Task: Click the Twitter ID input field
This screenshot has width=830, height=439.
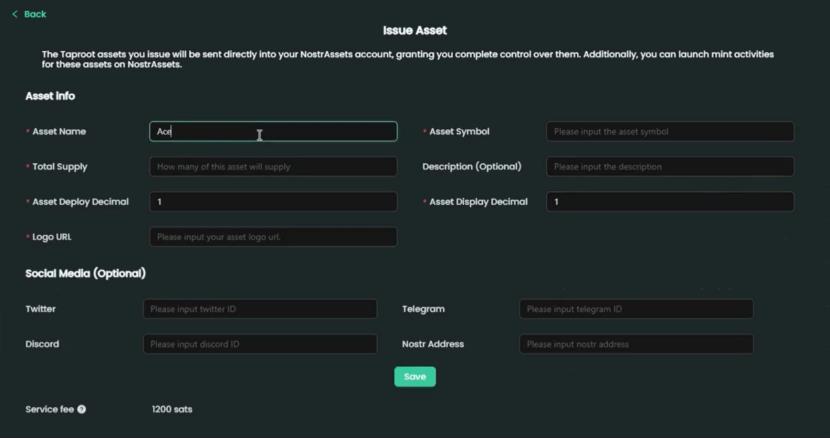Action: point(260,310)
